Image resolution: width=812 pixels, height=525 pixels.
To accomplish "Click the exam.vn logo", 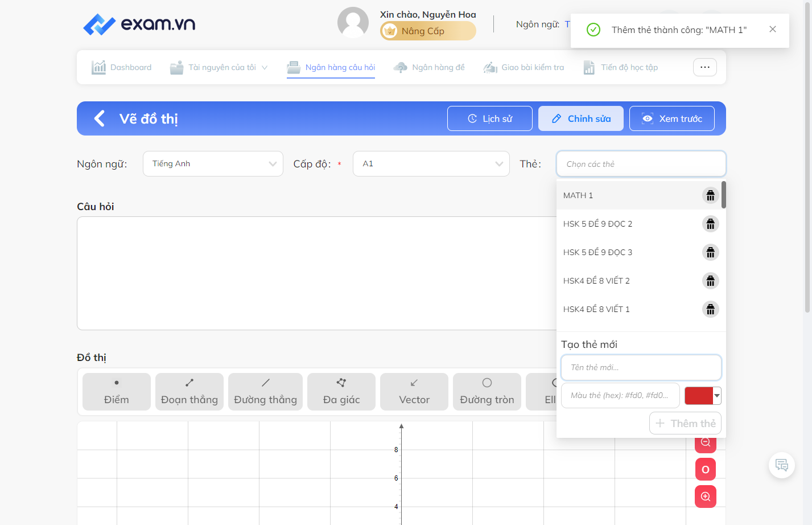I will [139, 24].
